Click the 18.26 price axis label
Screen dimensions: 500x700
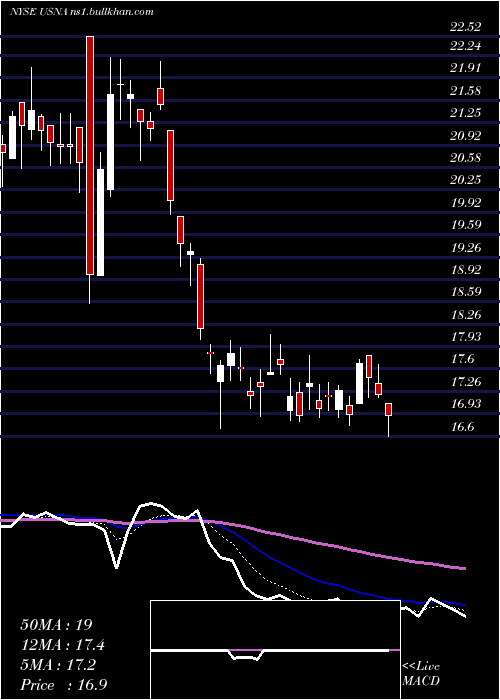coord(466,315)
